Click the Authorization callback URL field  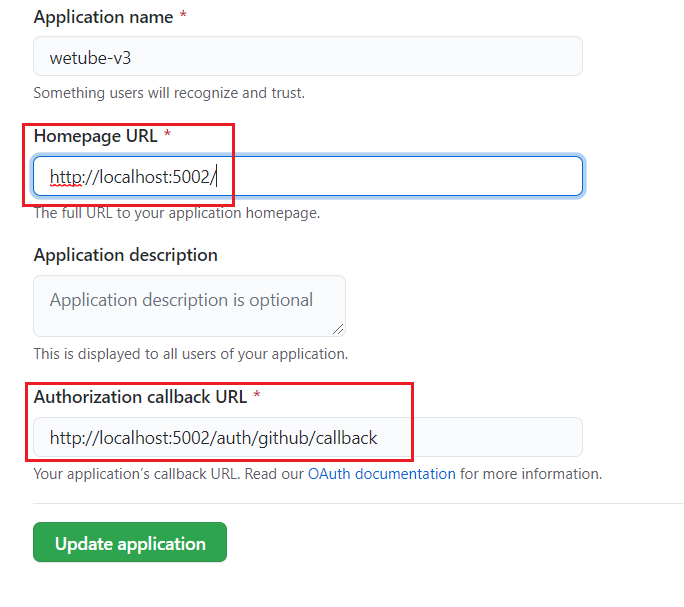(x=308, y=437)
